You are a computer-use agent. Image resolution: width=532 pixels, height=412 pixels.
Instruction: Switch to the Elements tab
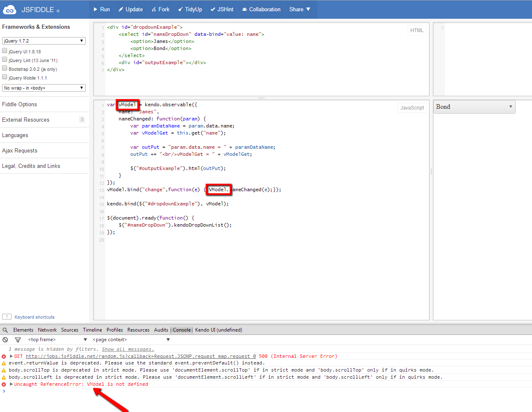23,330
